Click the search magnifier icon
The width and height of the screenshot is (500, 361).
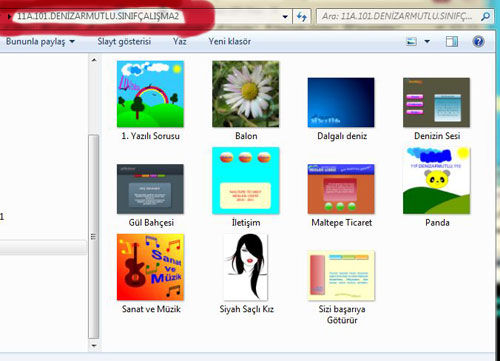[x=485, y=16]
